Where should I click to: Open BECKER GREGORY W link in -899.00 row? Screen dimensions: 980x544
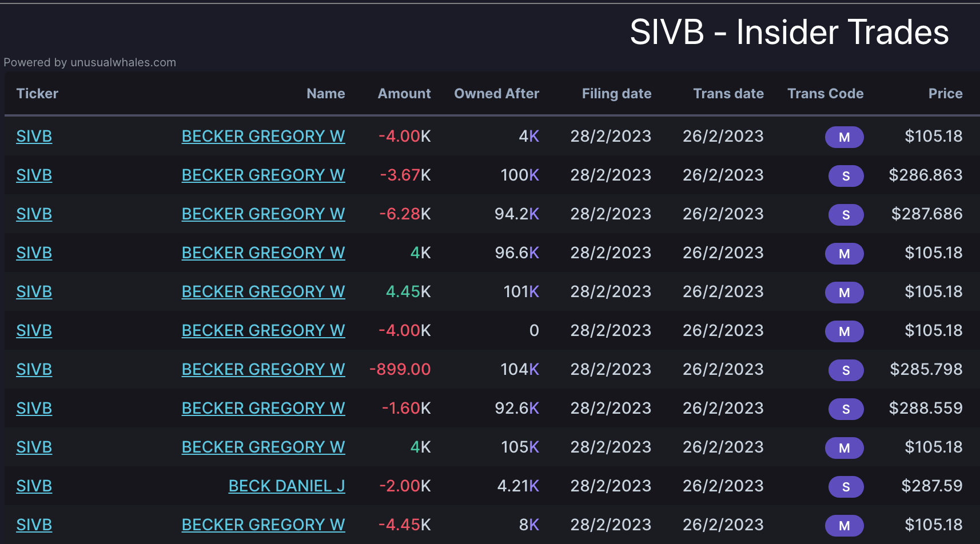pos(263,369)
